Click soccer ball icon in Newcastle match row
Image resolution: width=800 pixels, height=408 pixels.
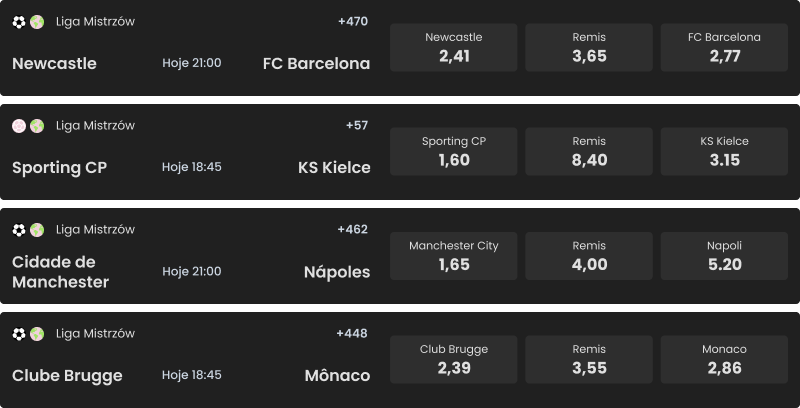19,22
